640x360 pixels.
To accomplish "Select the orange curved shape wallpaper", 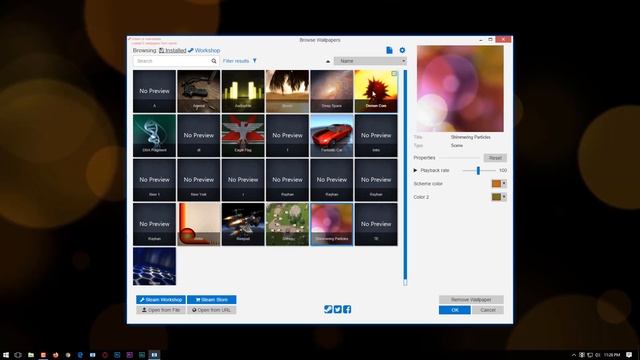I will point(198,224).
